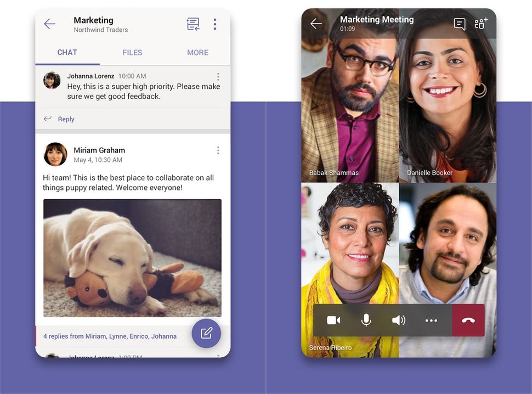The height and width of the screenshot is (394, 532).
Task: Hang up the Marketing Meeting call
Action: click(x=468, y=320)
